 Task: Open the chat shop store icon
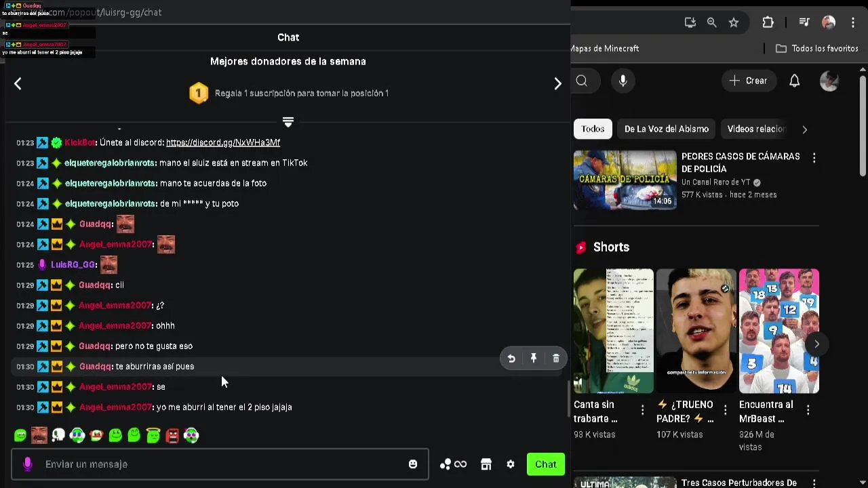[486, 464]
